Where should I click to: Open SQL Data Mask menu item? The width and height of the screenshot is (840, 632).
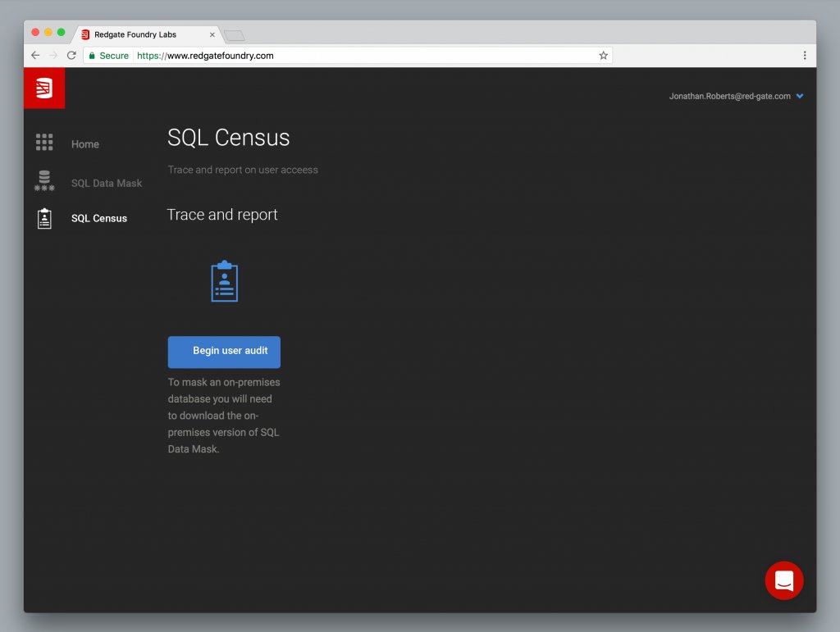[x=107, y=183]
